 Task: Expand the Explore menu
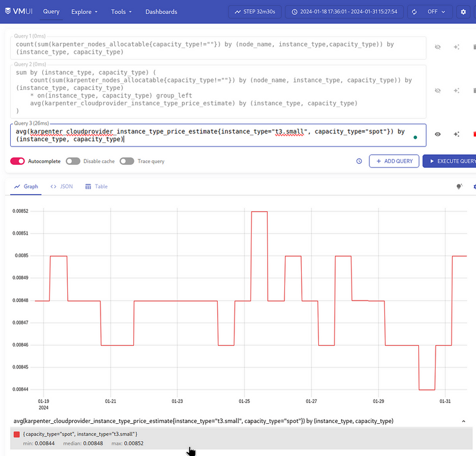[x=84, y=12]
